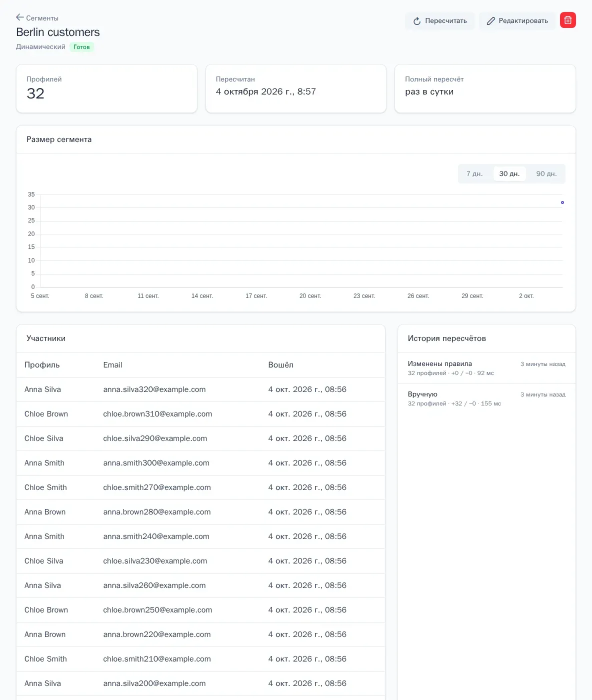Select the Chloe Smith chloe.smith270 row
592x700 pixels.
tap(200, 487)
